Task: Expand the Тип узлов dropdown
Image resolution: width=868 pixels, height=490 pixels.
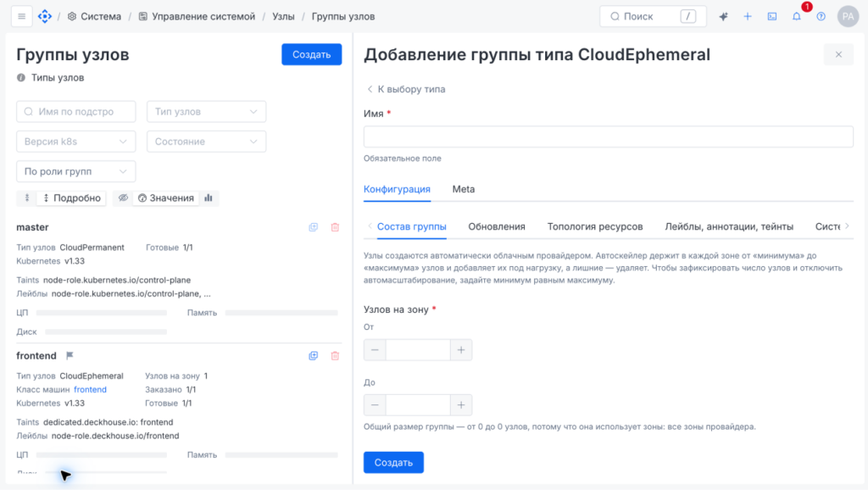Action: pos(207,111)
